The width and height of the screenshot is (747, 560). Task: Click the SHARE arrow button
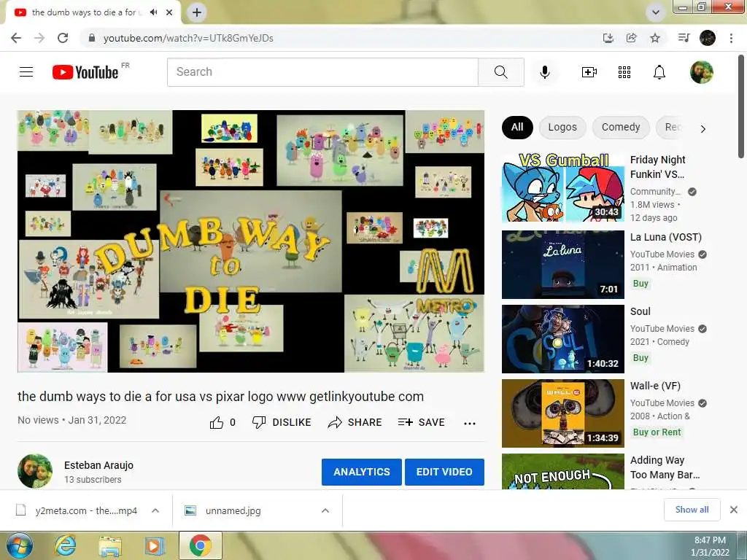pyautogui.click(x=355, y=422)
